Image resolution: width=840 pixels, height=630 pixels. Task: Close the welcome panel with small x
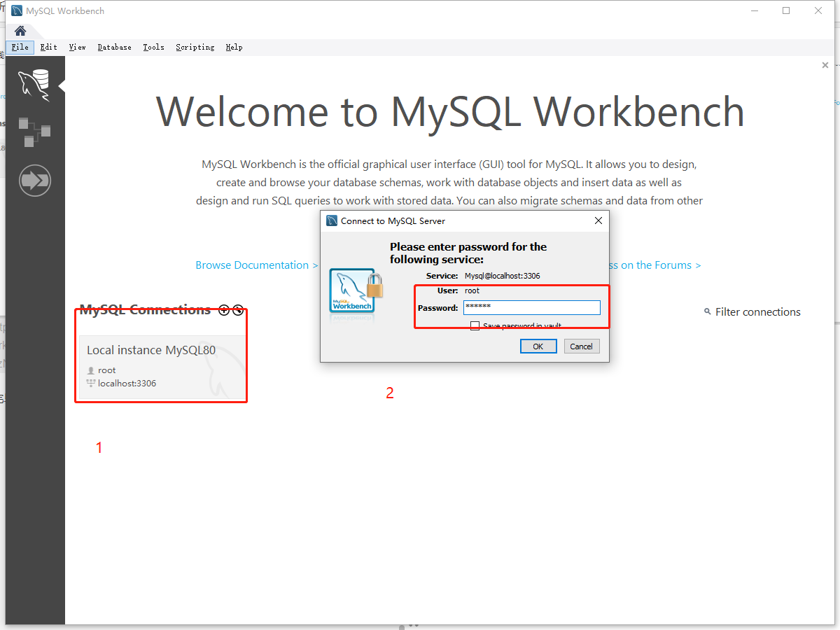(825, 64)
